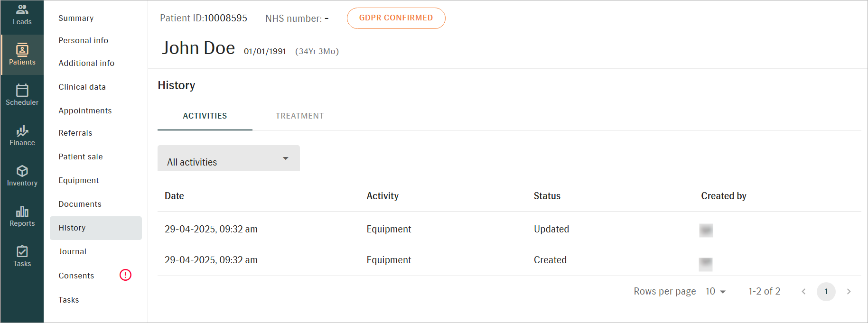This screenshot has height=323, width=868.
Task: Open the Reports bar-chart icon
Action: click(22, 212)
